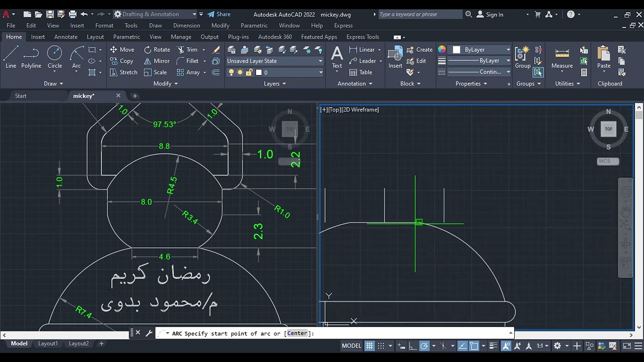Click the Erase tool icon
The width and height of the screenshot is (644, 362).
216,49
